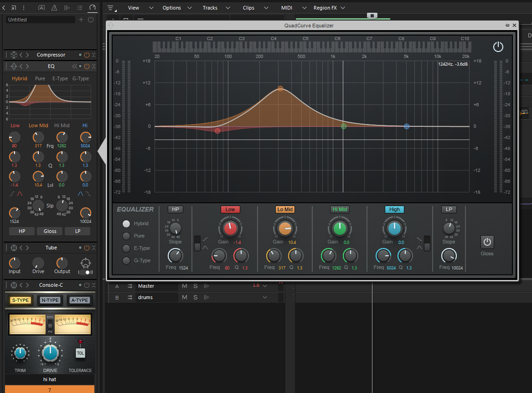Expand the drums bus dropdown chevron
This screenshot has width=532, height=393.
pyautogui.click(x=265, y=297)
